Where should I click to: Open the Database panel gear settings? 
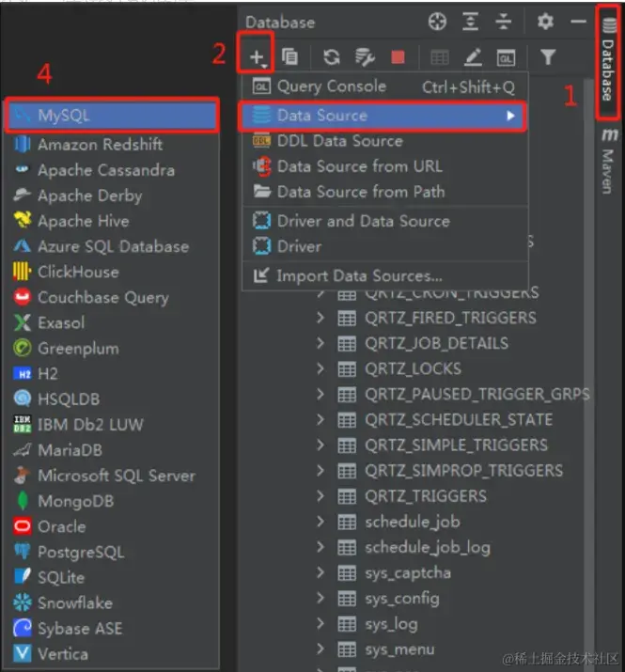point(545,21)
